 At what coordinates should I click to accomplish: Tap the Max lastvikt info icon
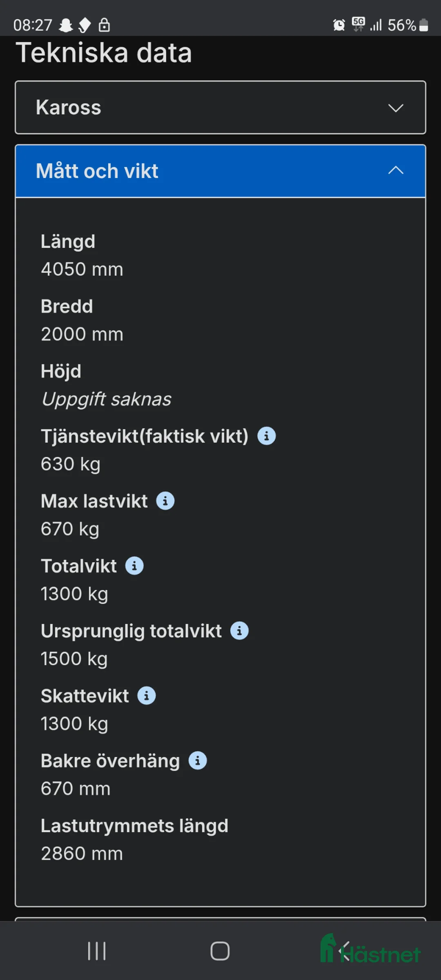pos(165,501)
